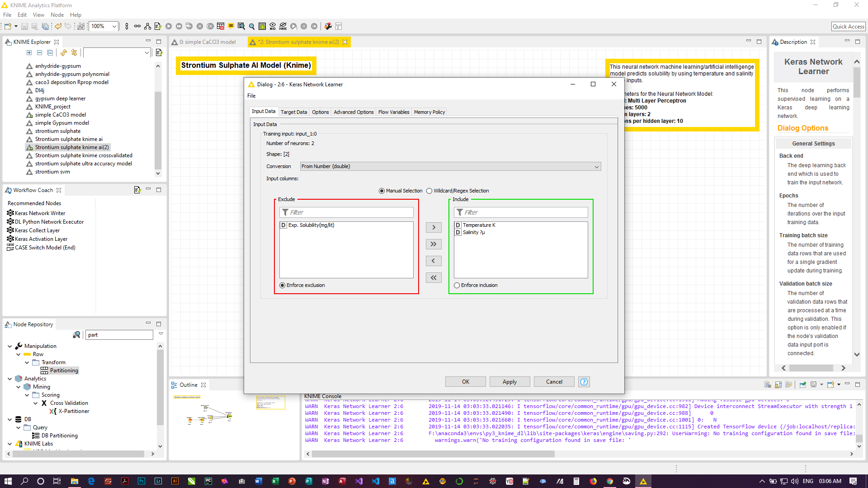
Task: Open Chrome from the taskbar
Action: (x=610, y=481)
